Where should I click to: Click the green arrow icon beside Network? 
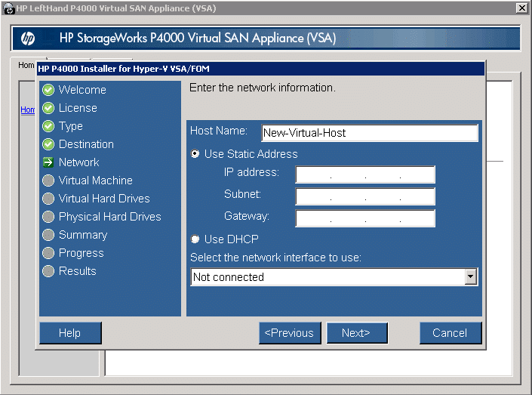click(x=48, y=162)
